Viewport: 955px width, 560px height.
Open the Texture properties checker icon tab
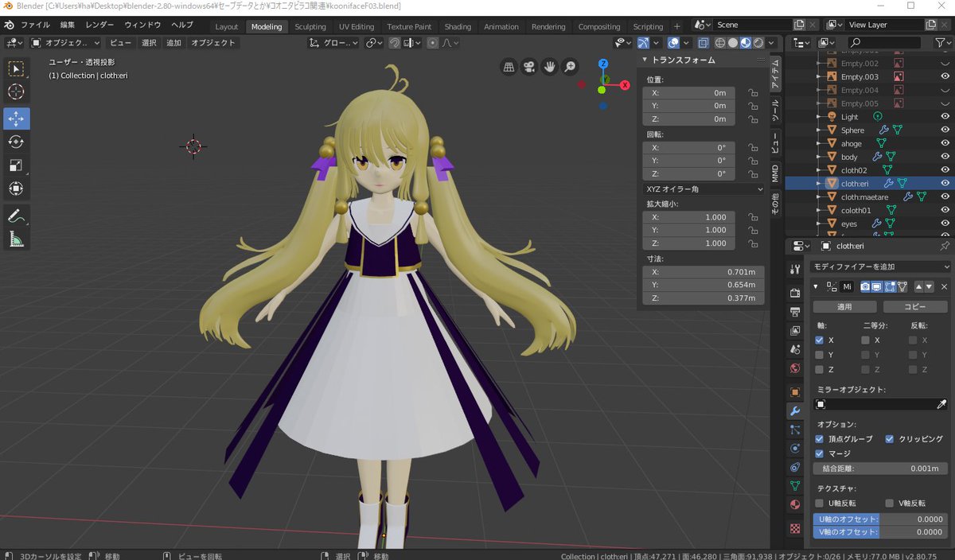794,528
